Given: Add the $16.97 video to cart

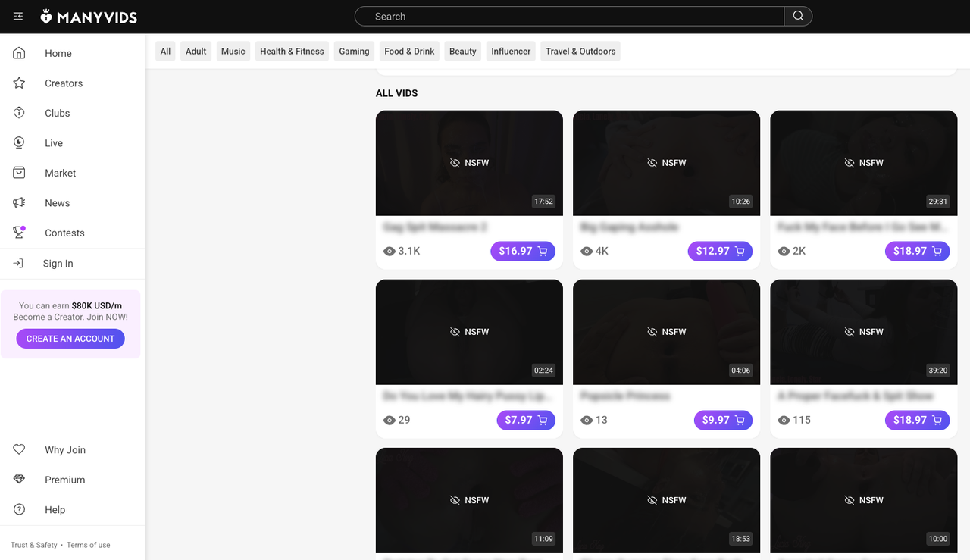Looking at the screenshot, I should coord(523,252).
